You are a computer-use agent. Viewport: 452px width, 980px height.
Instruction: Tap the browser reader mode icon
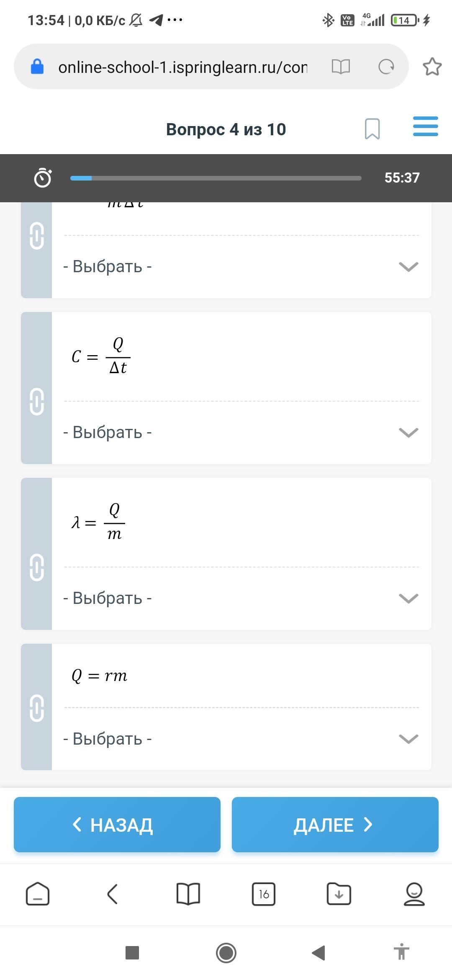[x=341, y=67]
